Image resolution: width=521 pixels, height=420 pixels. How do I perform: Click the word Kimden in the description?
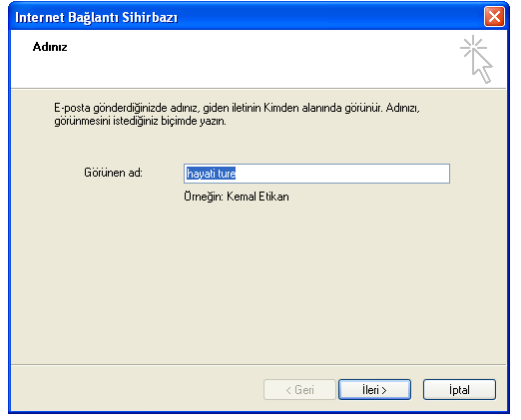click(x=281, y=108)
